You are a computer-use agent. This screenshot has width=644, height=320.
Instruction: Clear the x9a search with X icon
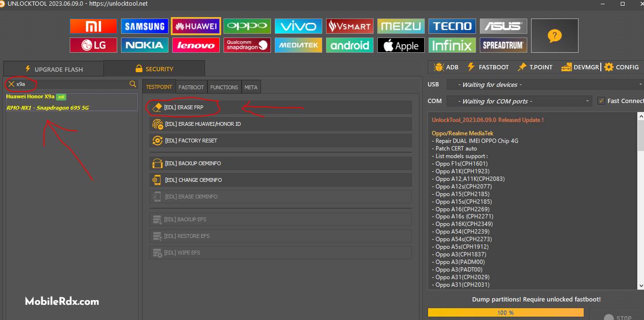(x=11, y=84)
